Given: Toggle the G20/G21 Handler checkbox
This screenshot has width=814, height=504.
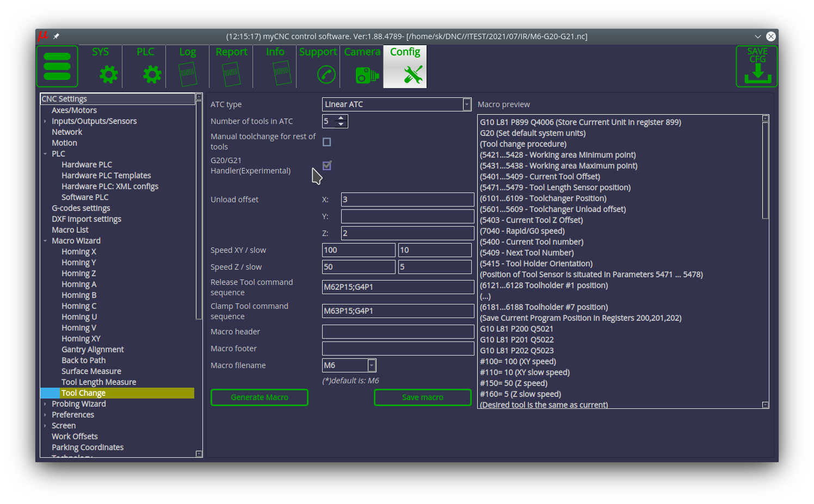Looking at the screenshot, I should point(327,165).
